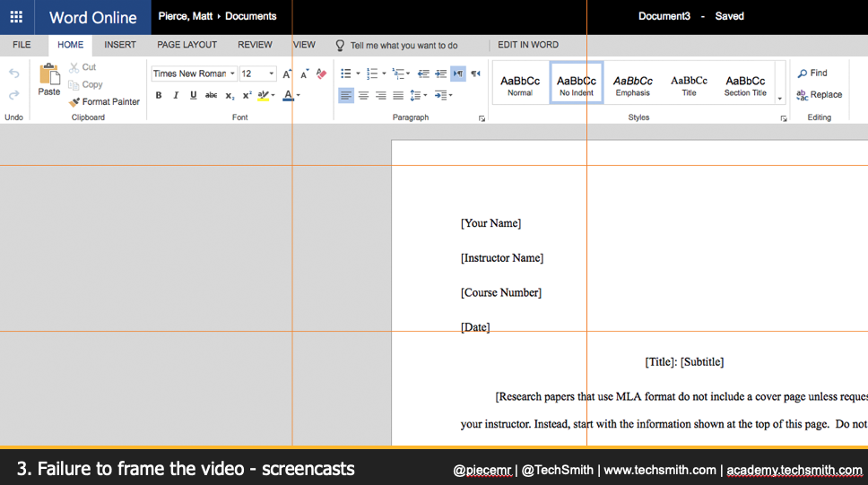
Task: Apply the yellow text highlight color
Action: pyautogui.click(x=264, y=95)
